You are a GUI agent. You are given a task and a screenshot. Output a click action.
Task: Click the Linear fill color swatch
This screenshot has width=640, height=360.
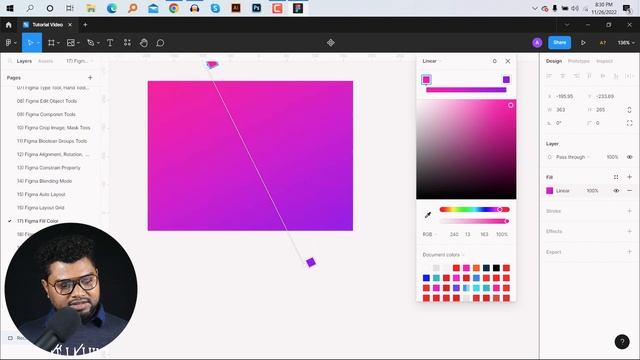coord(550,191)
